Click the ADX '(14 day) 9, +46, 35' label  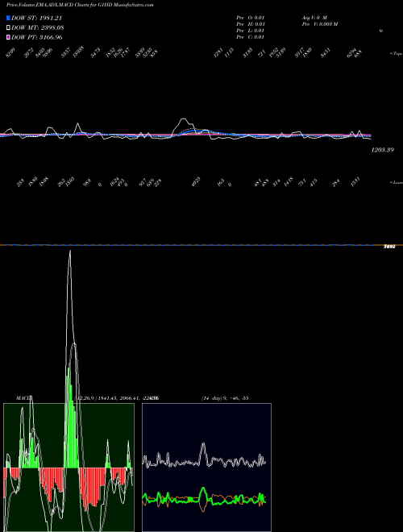tap(225, 398)
